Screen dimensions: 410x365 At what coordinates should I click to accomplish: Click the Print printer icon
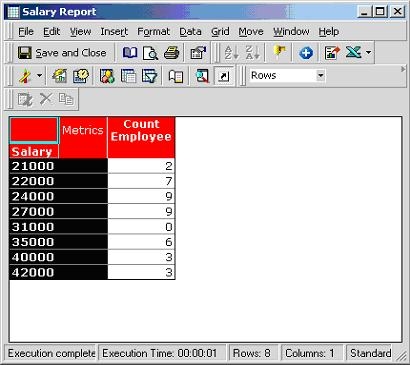171,53
